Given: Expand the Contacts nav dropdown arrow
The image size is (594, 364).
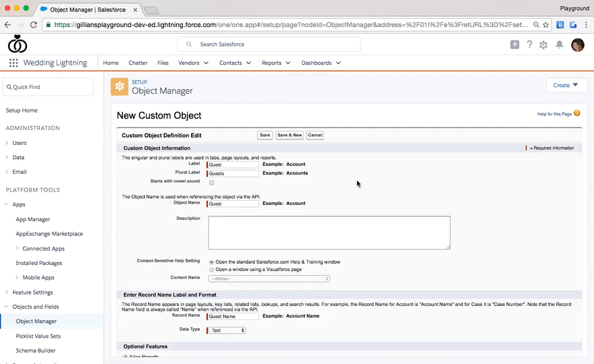Looking at the screenshot, I should point(248,63).
